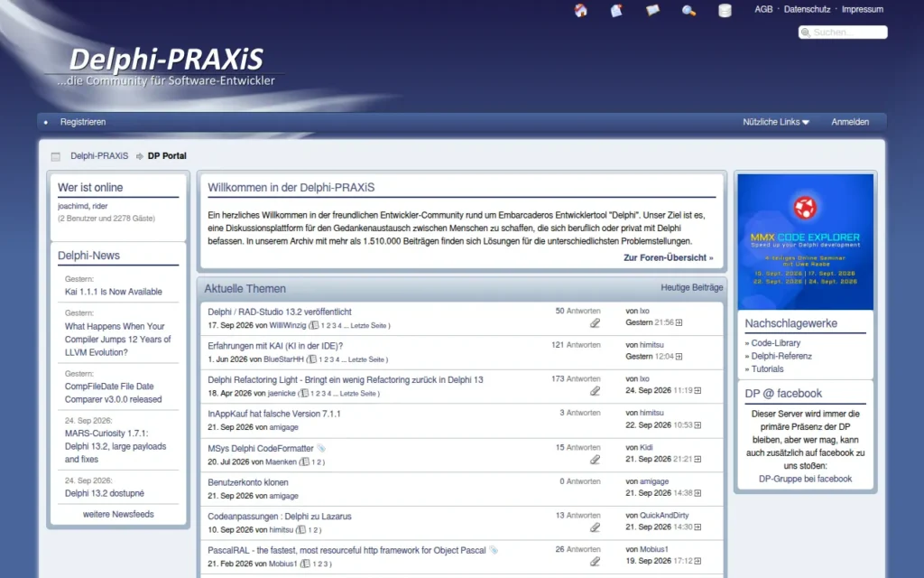Click the breadcrumb list icon before Delphi-PRAXiS
924x578 pixels.
(56, 156)
